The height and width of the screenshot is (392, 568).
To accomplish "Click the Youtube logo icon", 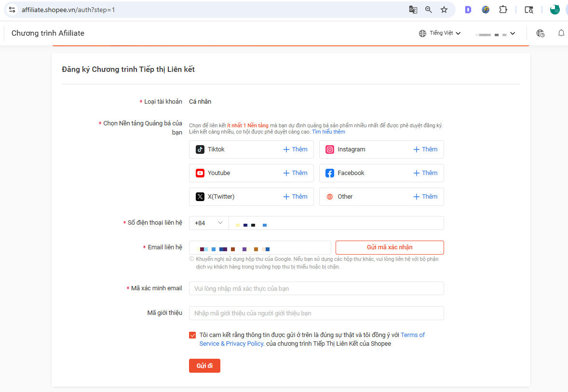I will [200, 173].
